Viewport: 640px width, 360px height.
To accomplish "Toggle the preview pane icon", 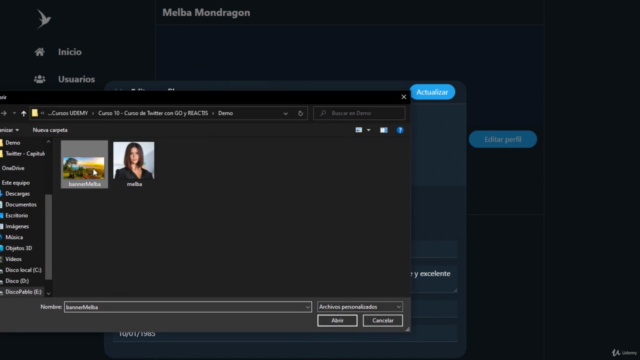I will [x=384, y=130].
